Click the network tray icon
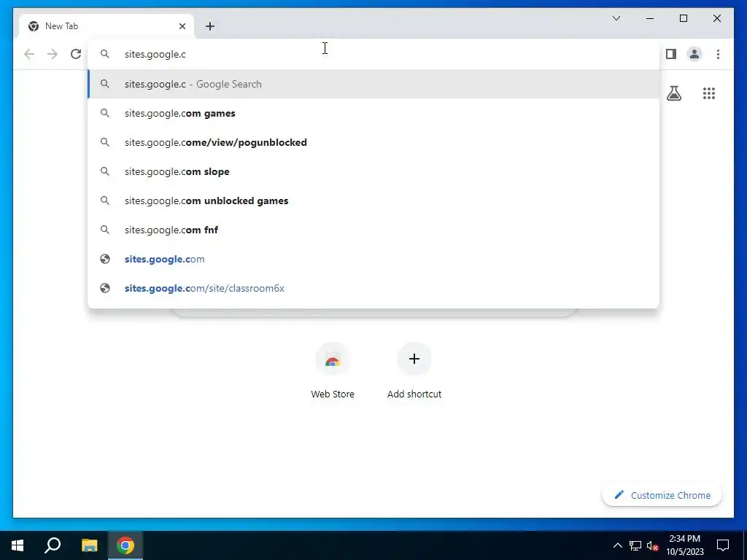The image size is (747, 560). click(x=635, y=545)
